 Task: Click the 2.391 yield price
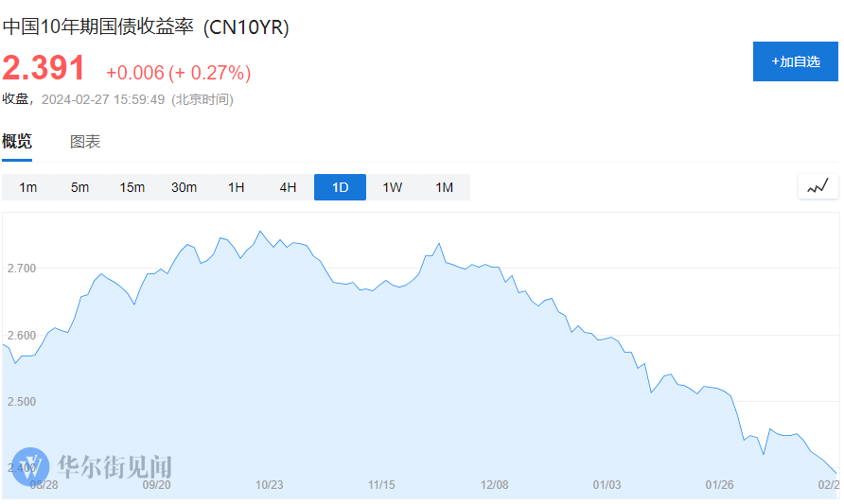point(44,68)
